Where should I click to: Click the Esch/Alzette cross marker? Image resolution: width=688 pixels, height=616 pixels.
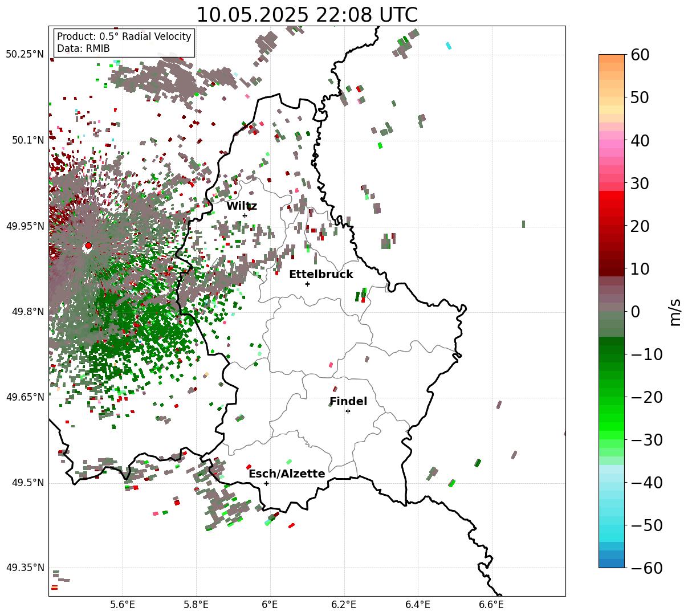coord(266,483)
